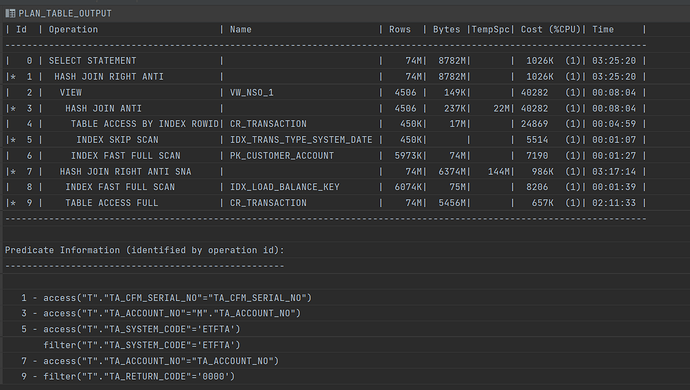690x390 pixels.
Task: Click the IDX_LOAD_BALANCE_KEY index name
Action: pos(285,187)
